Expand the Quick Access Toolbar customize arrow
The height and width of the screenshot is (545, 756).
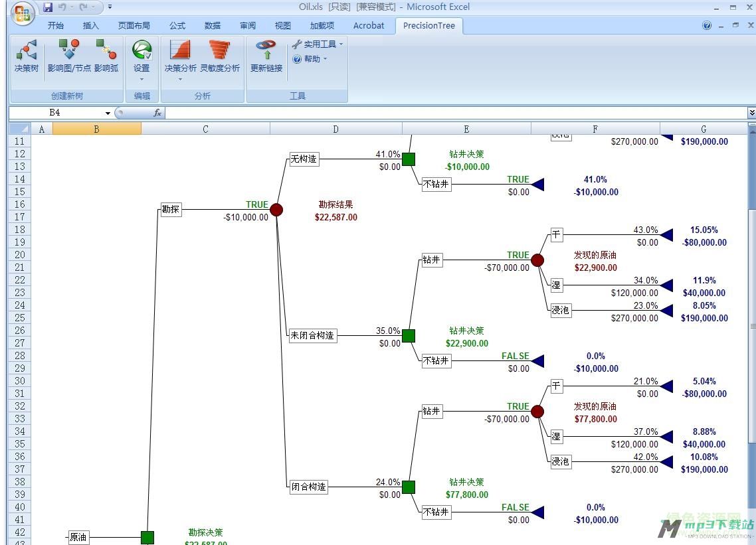pyautogui.click(x=108, y=7)
